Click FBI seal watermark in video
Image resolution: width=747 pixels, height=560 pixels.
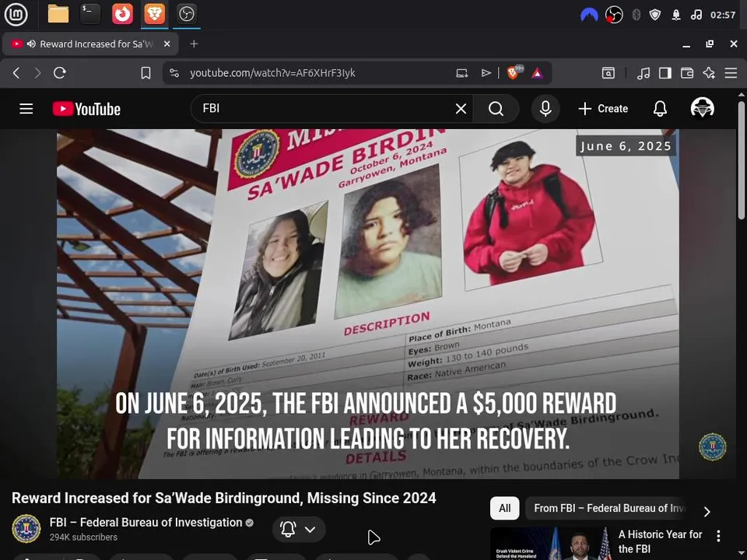tap(712, 446)
